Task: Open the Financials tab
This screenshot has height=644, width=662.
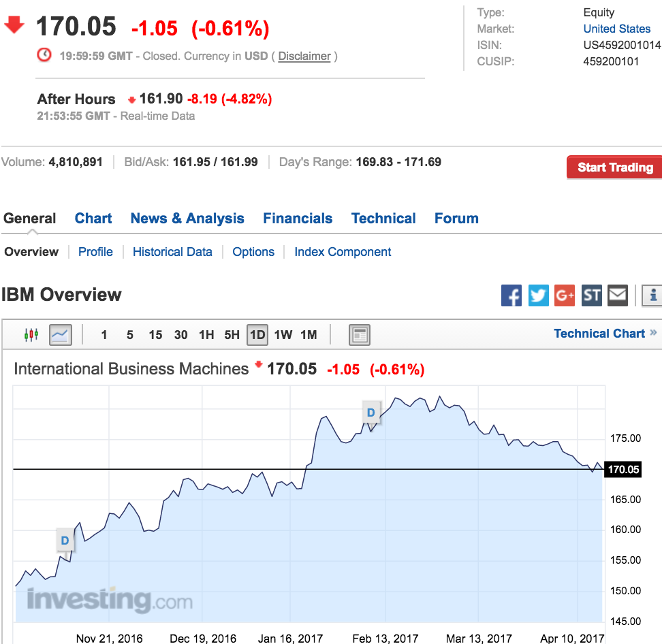Action: pos(298,219)
